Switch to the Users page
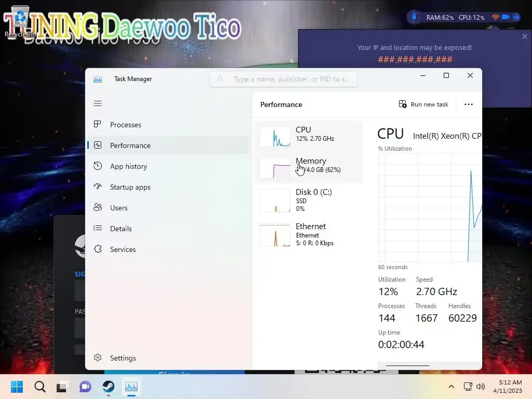532x399 pixels. pyautogui.click(x=169, y=208)
